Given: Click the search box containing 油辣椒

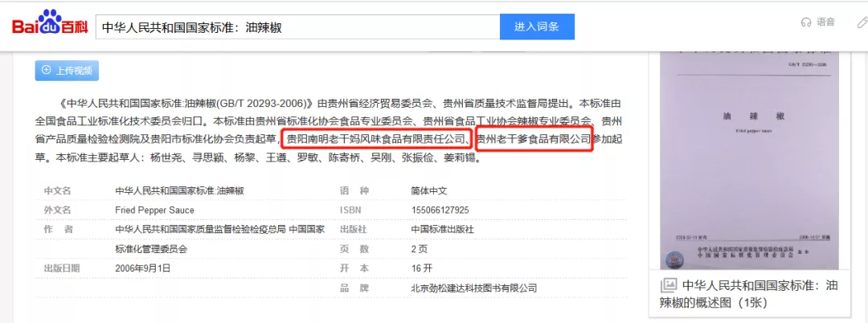Looking at the screenshot, I should 298,27.
